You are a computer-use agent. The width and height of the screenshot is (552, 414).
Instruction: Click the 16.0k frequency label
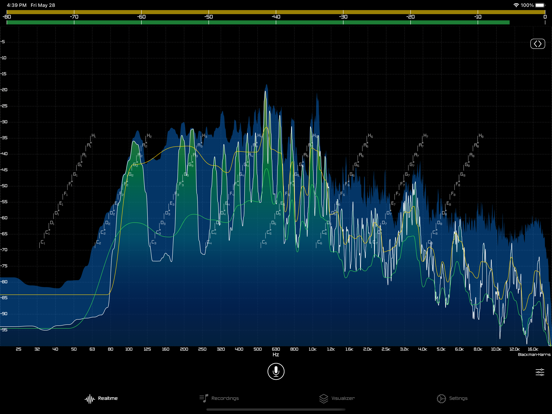(533, 349)
